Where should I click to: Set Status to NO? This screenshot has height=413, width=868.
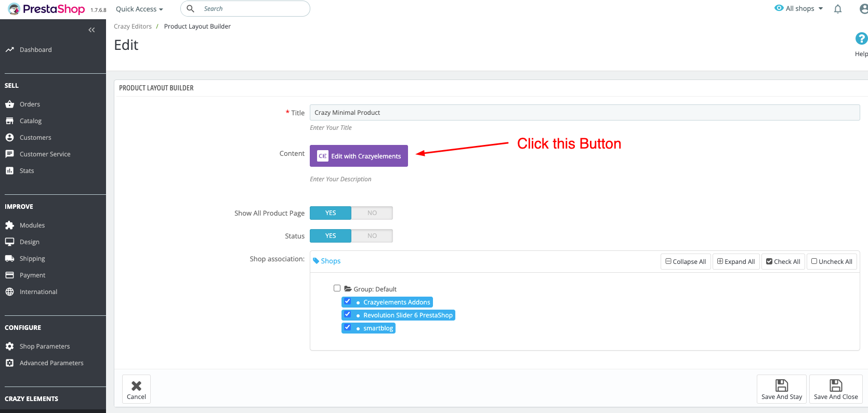click(x=372, y=236)
